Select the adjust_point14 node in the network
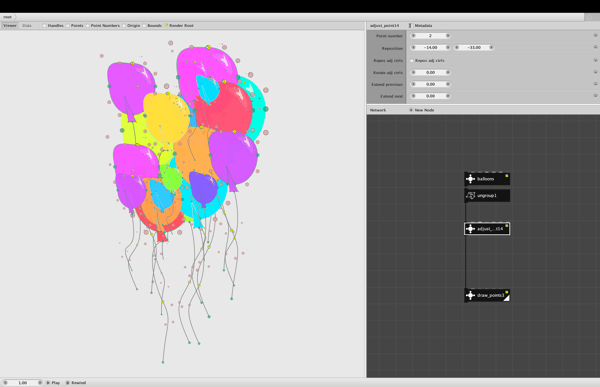 point(487,229)
